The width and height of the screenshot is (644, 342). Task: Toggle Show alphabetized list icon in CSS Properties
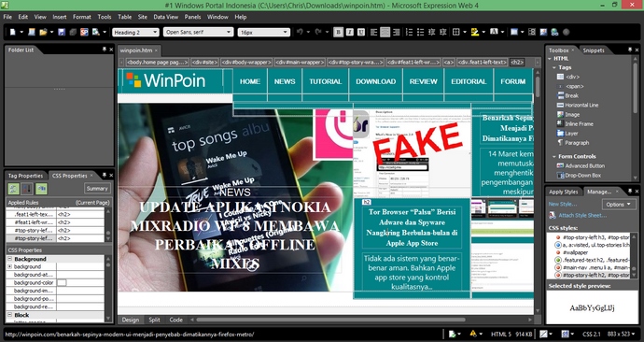pos(27,189)
